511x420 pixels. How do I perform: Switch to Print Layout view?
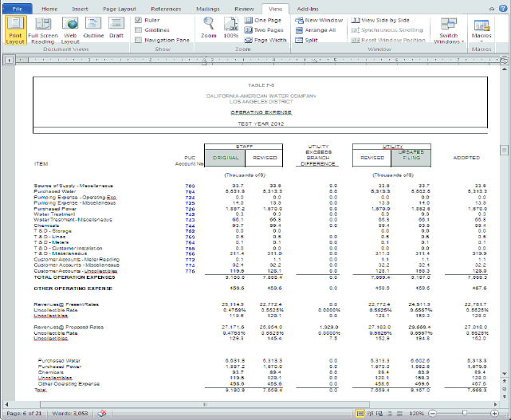point(14,29)
